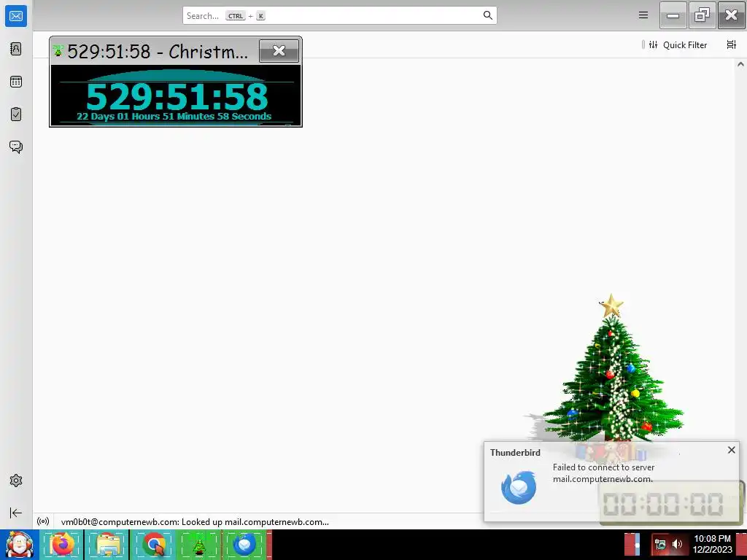The width and height of the screenshot is (747, 560).
Task: Click the magnifier search icon
Action: coord(488,16)
